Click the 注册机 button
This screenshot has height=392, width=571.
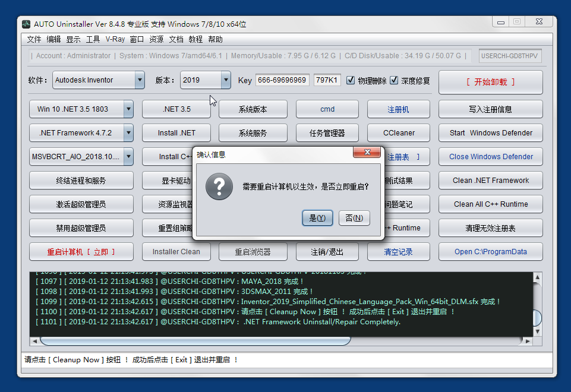[398, 109]
